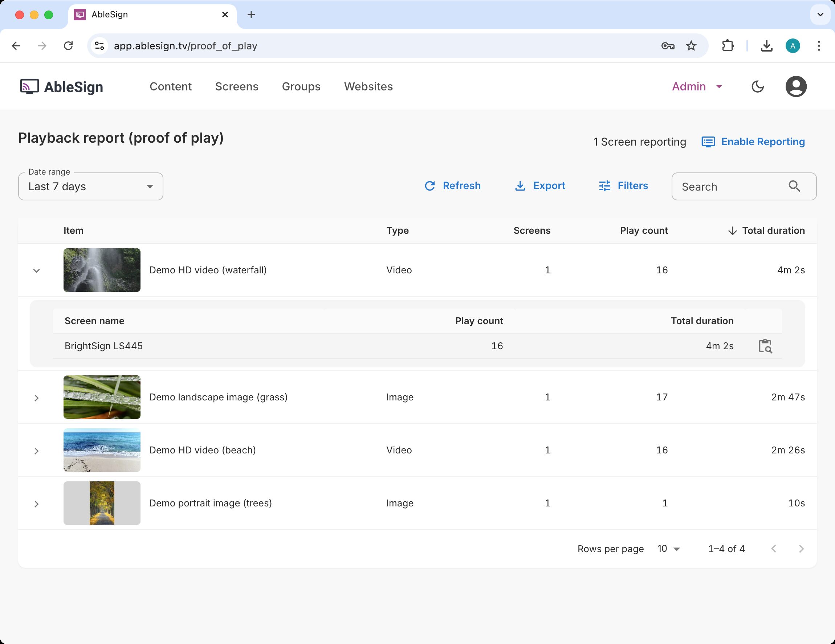Change rows per page dropdown

pos(668,549)
